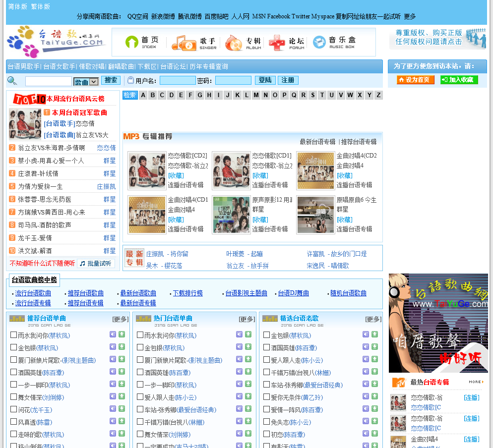Click the 用户名 username field

pyautogui.click(x=178, y=81)
